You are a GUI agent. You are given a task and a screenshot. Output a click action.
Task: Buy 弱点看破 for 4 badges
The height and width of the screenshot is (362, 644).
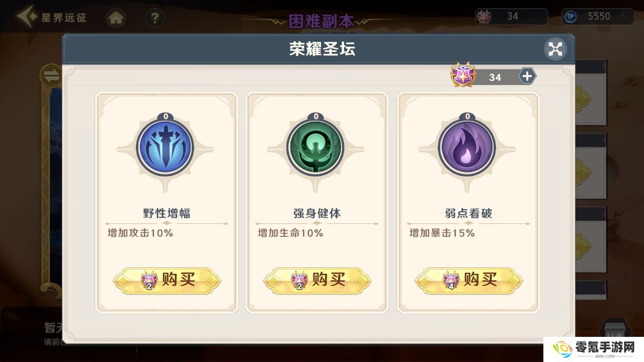(x=468, y=281)
